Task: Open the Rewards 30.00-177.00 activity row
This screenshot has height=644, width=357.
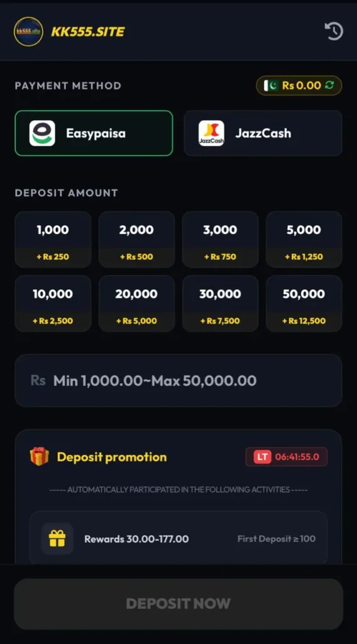Action: coord(178,538)
